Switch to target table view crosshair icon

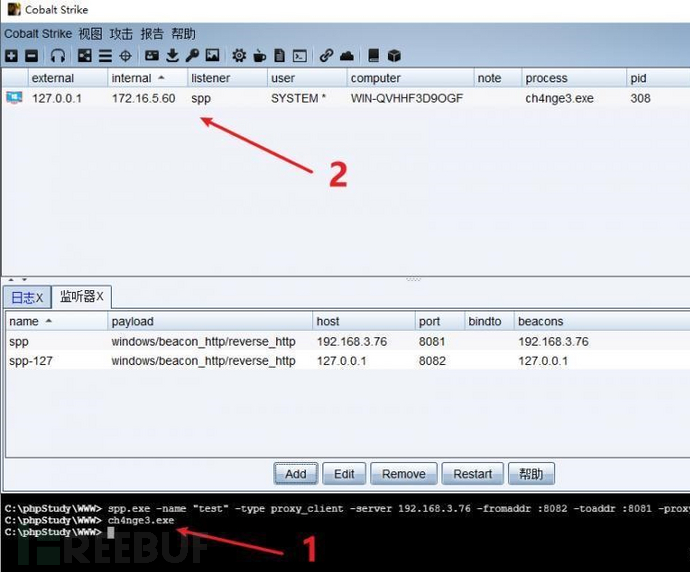click(125, 56)
